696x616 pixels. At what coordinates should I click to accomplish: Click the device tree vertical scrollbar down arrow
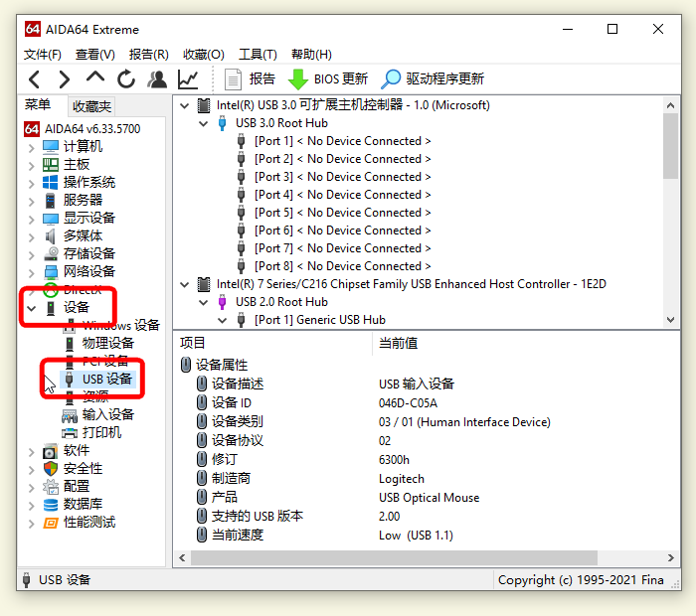671,319
